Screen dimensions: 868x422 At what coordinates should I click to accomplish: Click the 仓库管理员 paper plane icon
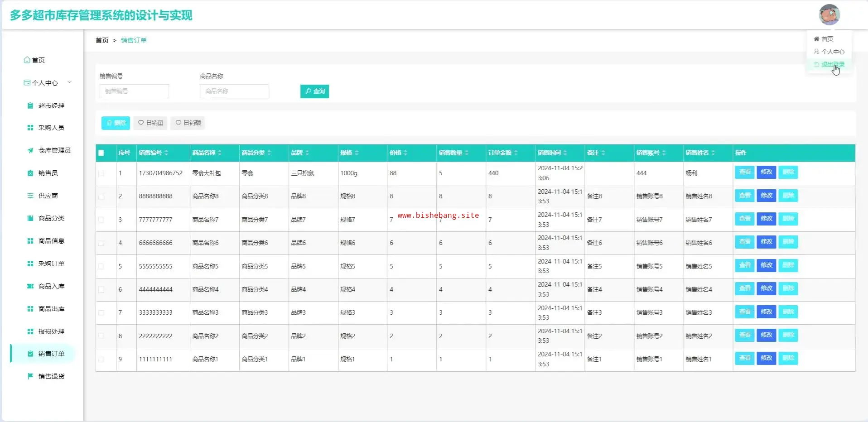pos(30,150)
